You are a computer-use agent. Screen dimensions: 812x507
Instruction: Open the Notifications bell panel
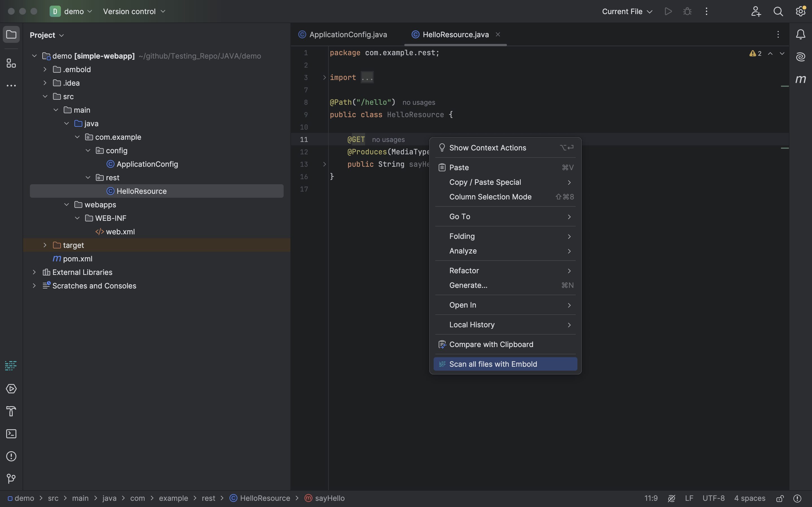click(801, 35)
